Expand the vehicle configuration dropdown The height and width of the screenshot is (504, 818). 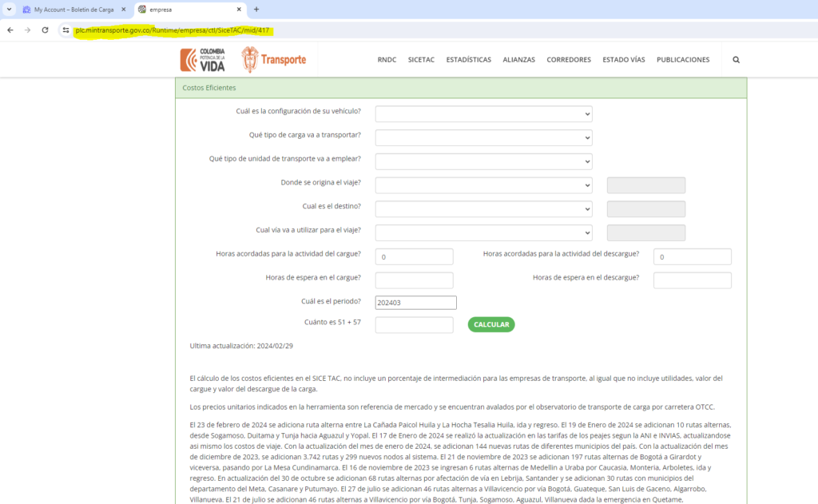pos(483,114)
